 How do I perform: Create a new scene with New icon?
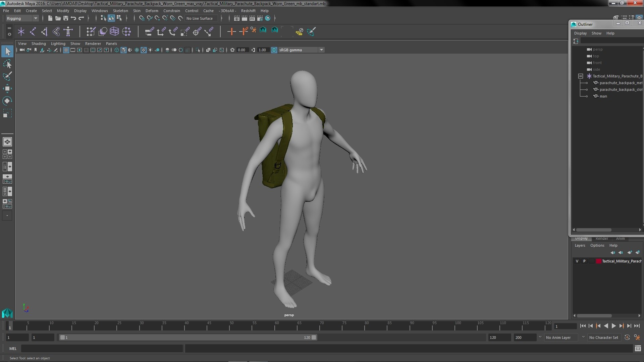pos(50,18)
